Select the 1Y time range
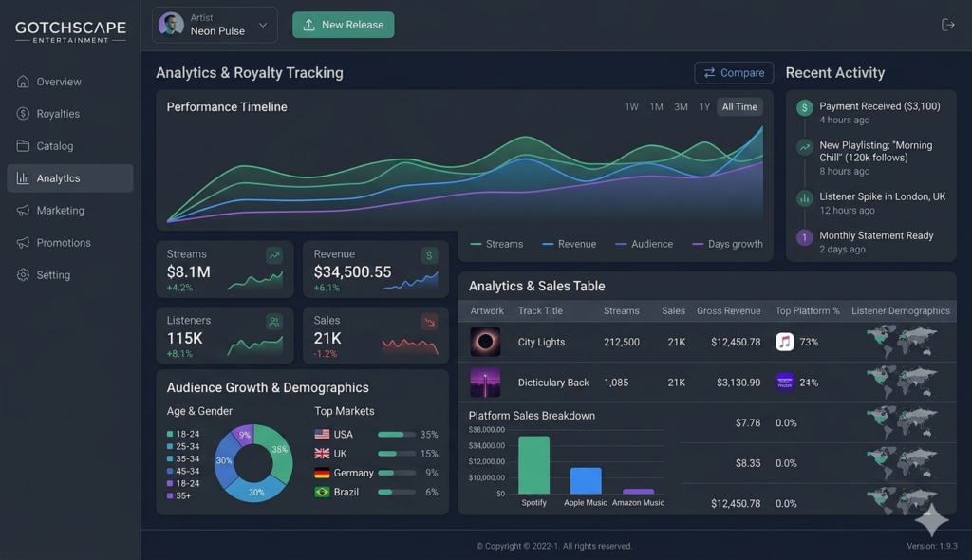The width and height of the screenshot is (972, 560). [x=704, y=106]
